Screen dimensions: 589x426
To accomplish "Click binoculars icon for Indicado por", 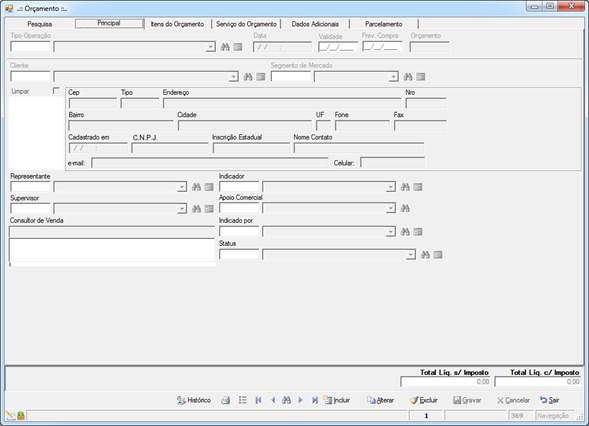I will (x=405, y=232).
